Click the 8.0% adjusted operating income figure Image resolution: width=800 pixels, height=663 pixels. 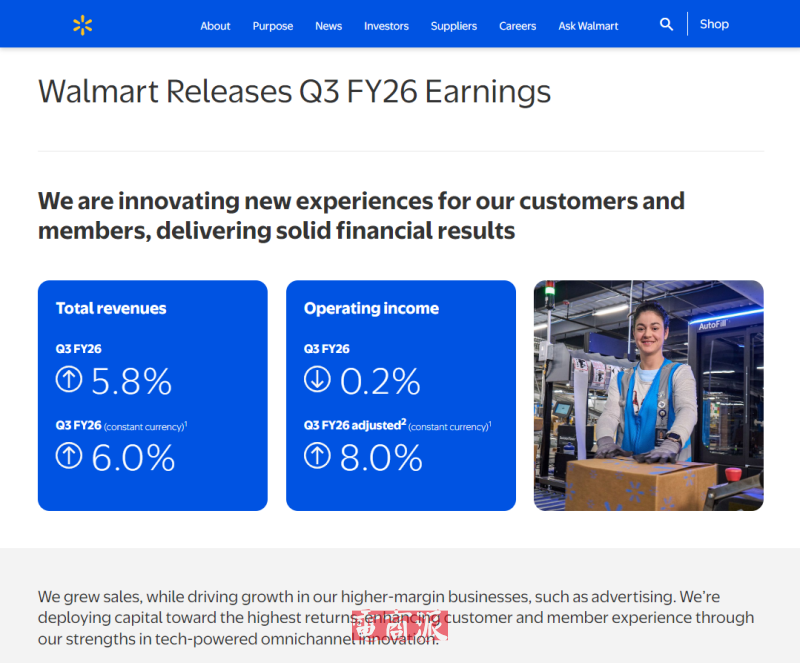click(x=381, y=458)
